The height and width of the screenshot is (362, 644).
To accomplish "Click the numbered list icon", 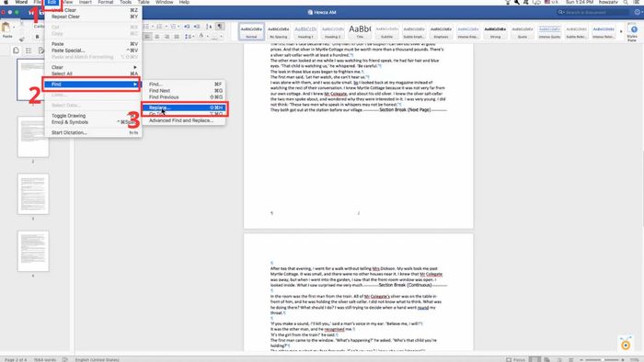I will [x=159, y=27].
